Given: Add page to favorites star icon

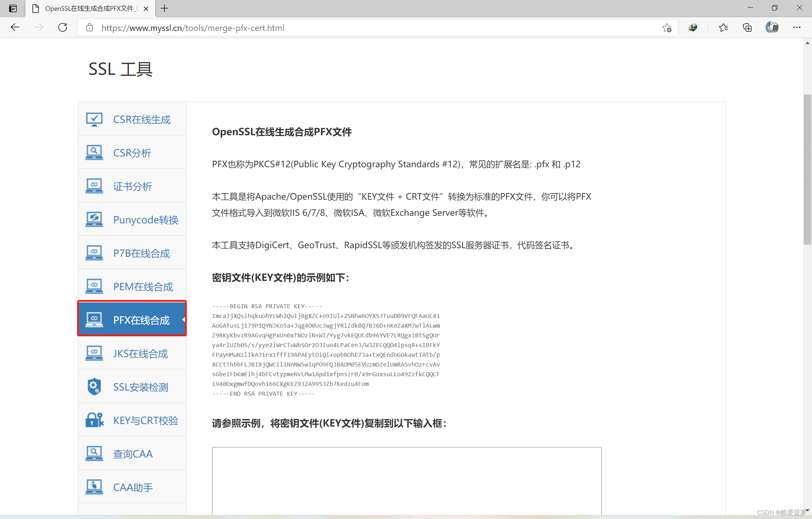Looking at the screenshot, I should [x=667, y=28].
